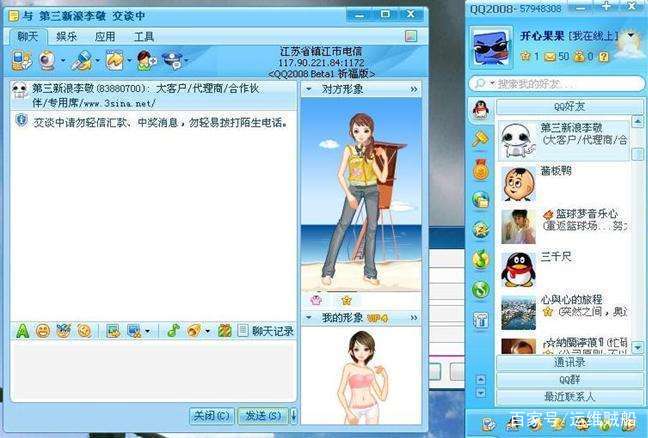Click the mobile phone SMS icon in chat toolbar

click(x=21, y=60)
